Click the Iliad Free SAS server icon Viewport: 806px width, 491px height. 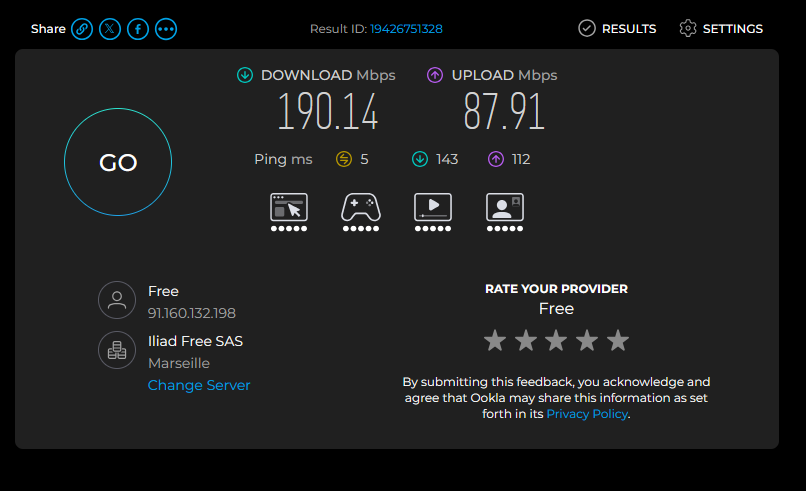(117, 350)
